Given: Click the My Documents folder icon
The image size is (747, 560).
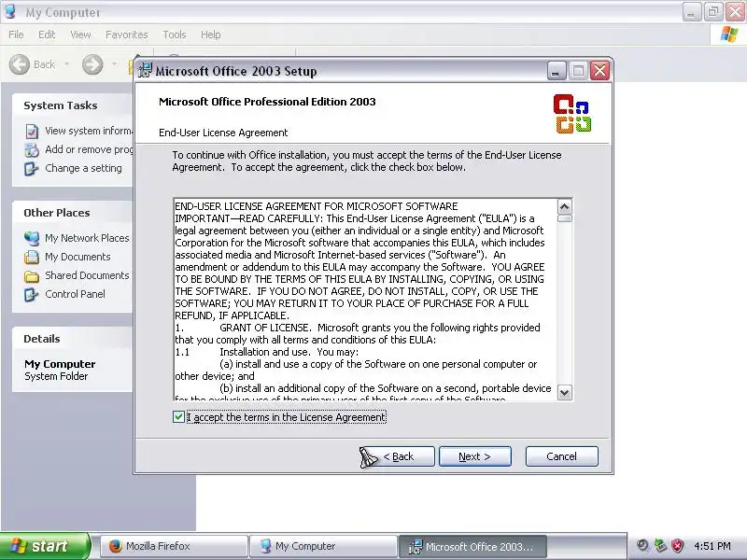Looking at the screenshot, I should tap(32, 258).
